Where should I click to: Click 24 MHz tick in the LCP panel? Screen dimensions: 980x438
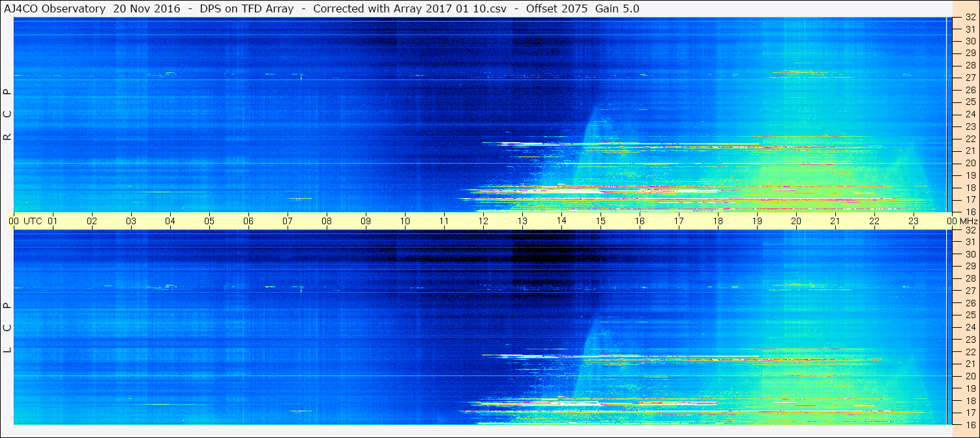970,327
